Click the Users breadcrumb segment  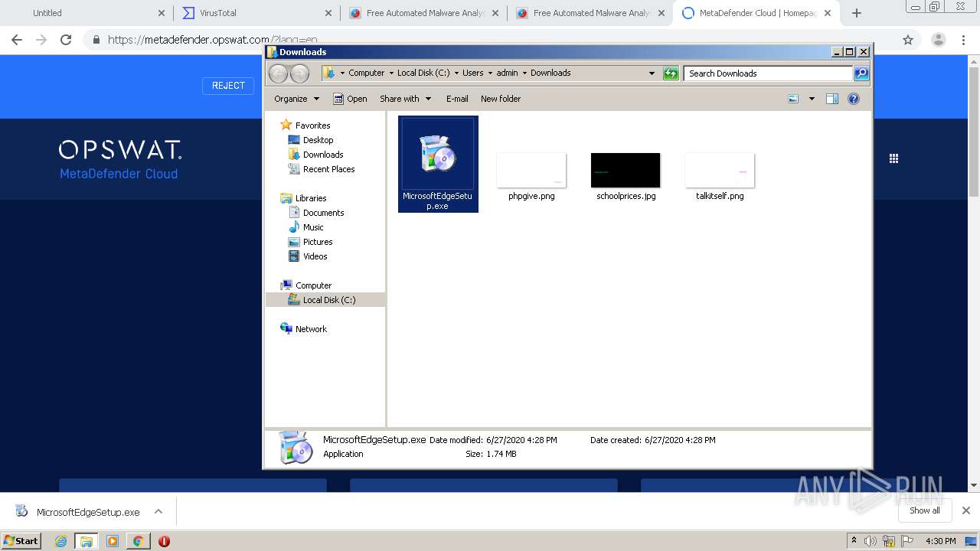[x=472, y=73]
